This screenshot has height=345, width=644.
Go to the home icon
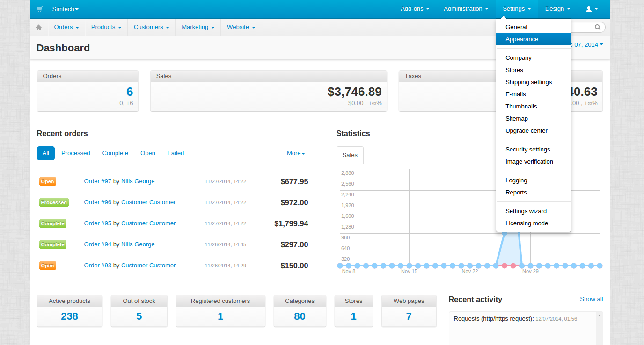pyautogui.click(x=39, y=27)
